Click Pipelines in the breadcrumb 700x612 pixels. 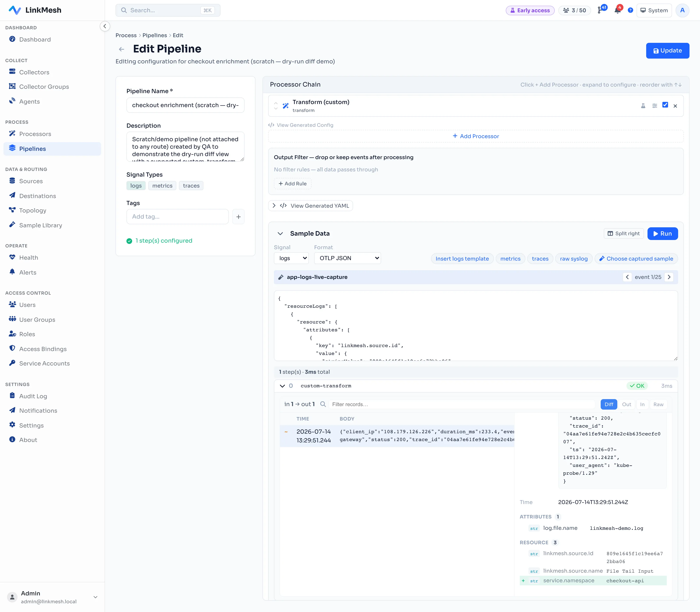[x=154, y=35]
